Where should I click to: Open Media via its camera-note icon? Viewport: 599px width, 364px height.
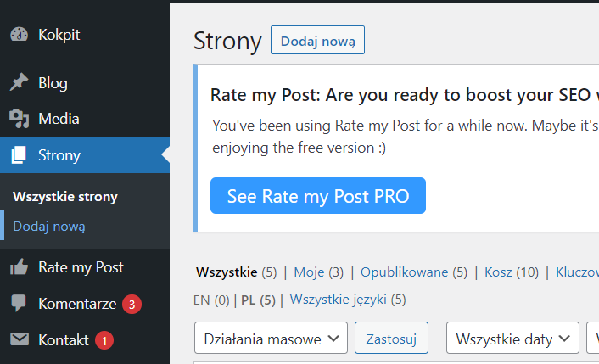pyautogui.click(x=19, y=119)
